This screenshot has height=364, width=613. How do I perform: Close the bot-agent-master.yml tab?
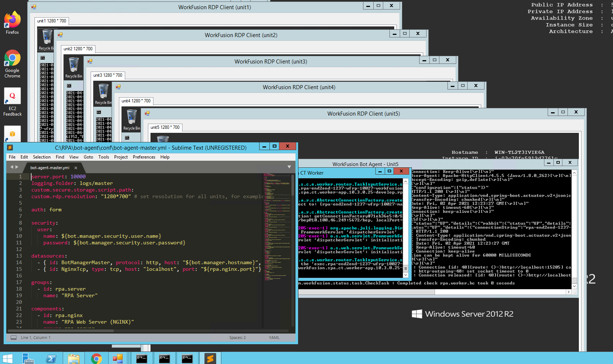77,168
